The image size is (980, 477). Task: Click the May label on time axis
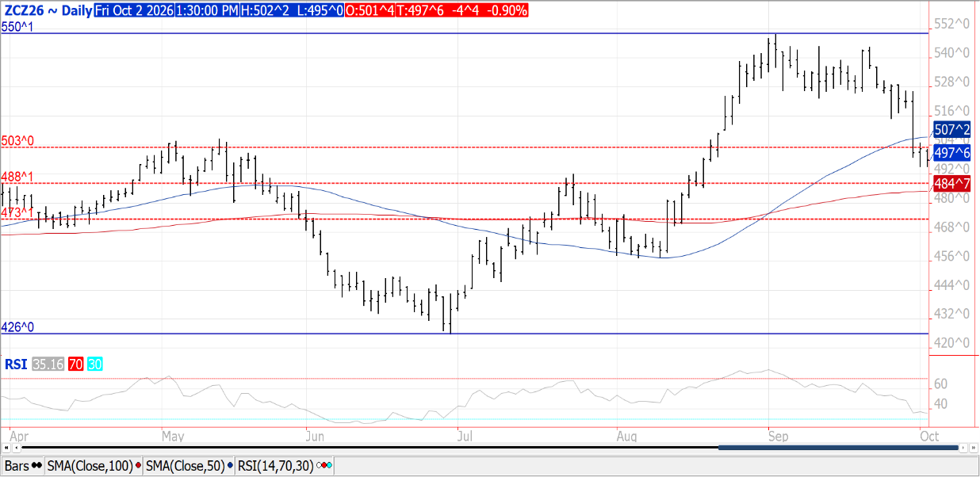pos(173,436)
